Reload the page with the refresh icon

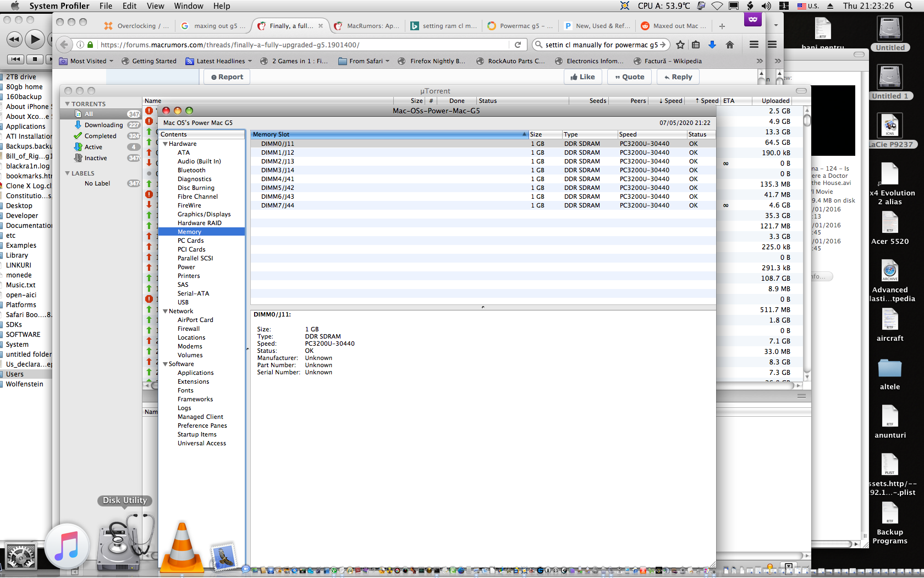tap(518, 45)
